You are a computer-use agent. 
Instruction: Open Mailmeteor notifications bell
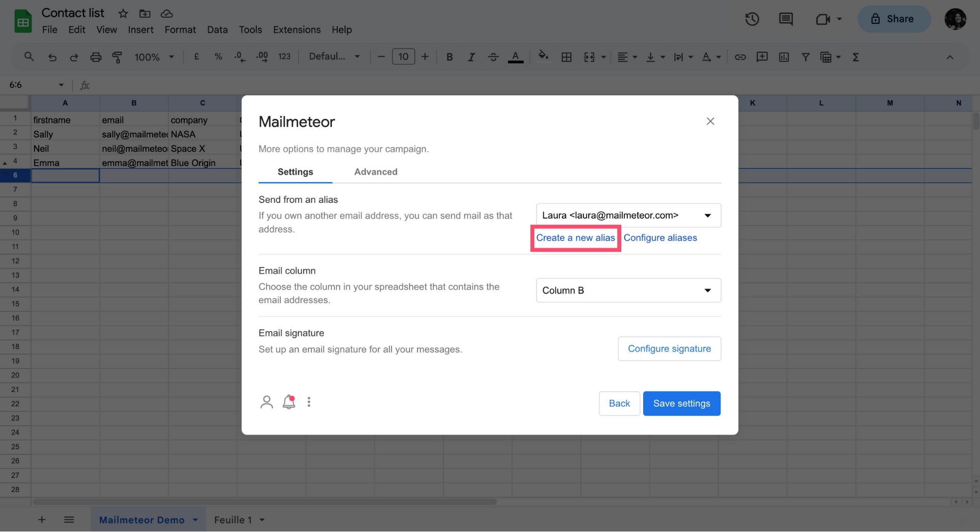tap(289, 402)
